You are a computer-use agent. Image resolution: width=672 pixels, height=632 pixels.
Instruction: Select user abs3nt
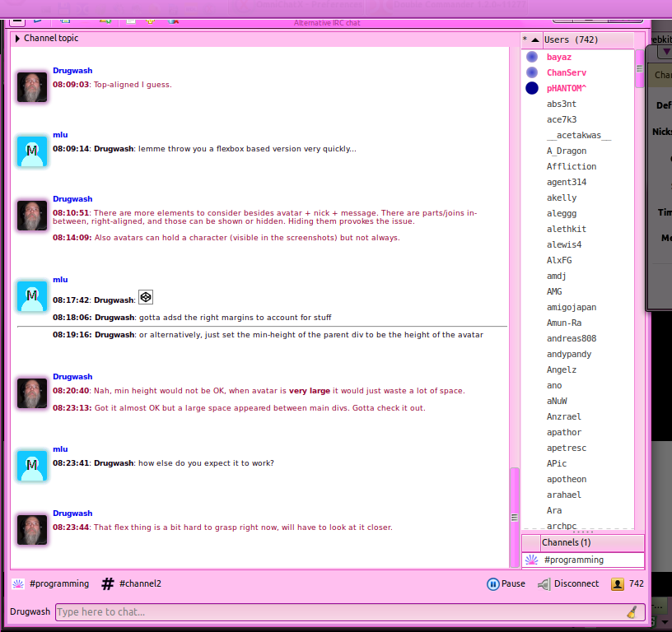tap(562, 104)
